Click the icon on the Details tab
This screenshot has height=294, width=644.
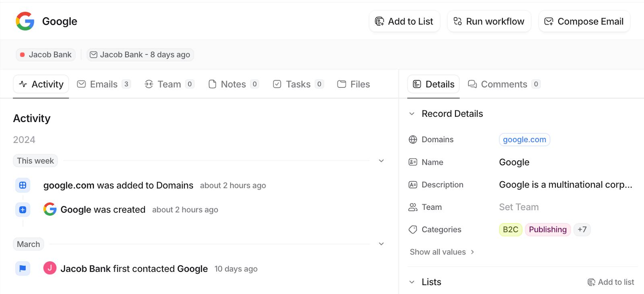(x=417, y=84)
